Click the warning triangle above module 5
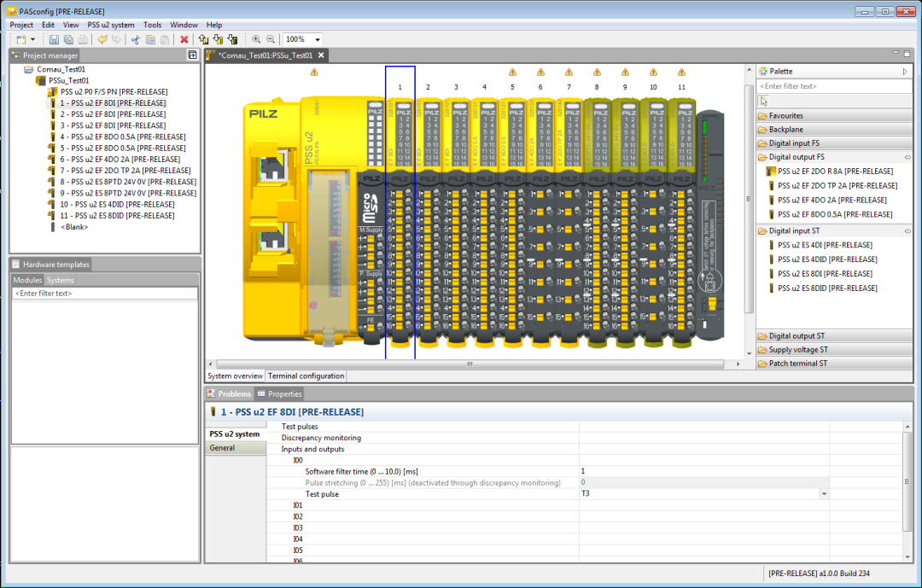The image size is (922, 588). pyautogui.click(x=512, y=73)
